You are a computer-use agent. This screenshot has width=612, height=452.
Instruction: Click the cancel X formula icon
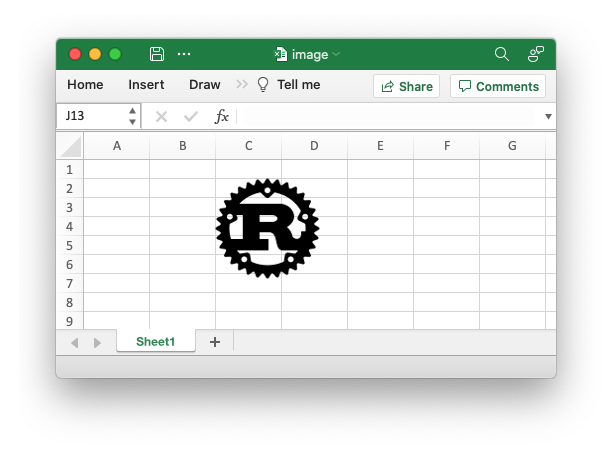pos(161,116)
